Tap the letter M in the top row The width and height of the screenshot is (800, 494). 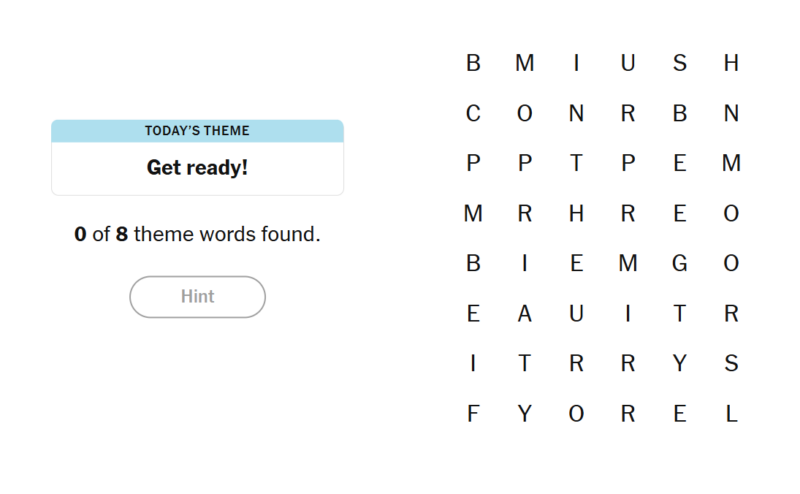[525, 64]
